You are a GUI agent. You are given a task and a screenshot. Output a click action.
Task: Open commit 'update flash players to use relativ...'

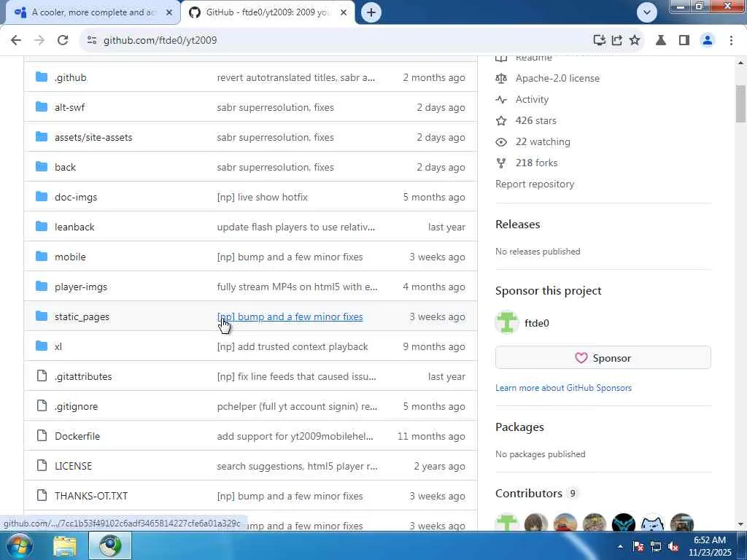click(296, 227)
